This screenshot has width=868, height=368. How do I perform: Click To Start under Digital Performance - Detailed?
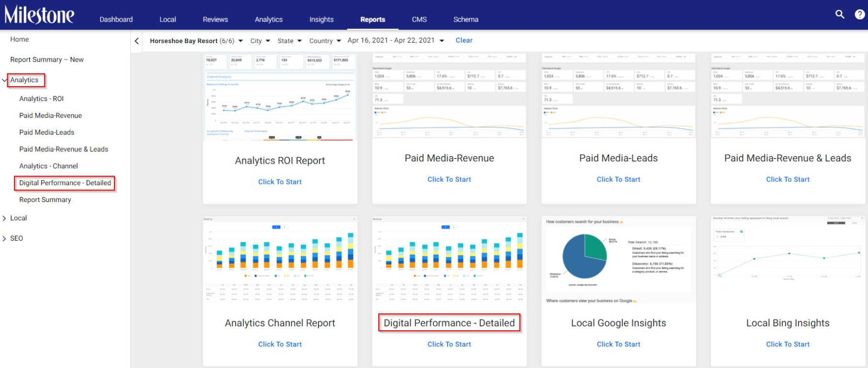449,344
